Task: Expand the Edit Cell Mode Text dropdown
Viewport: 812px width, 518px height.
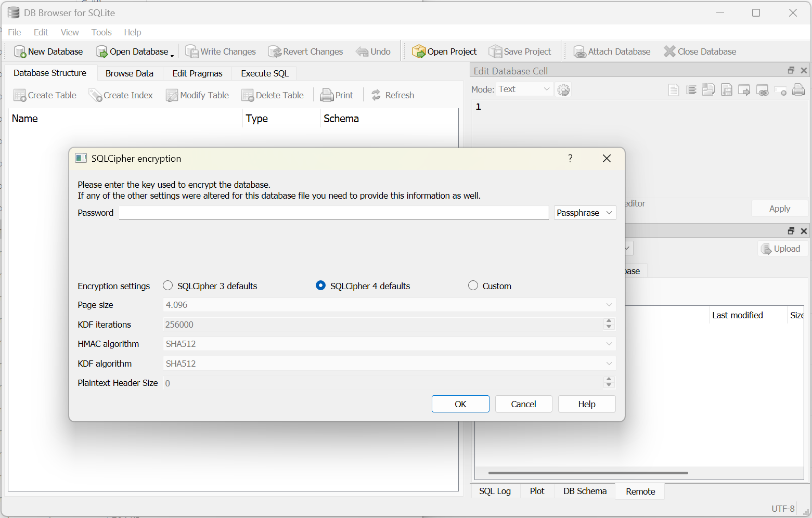Action: (524, 89)
